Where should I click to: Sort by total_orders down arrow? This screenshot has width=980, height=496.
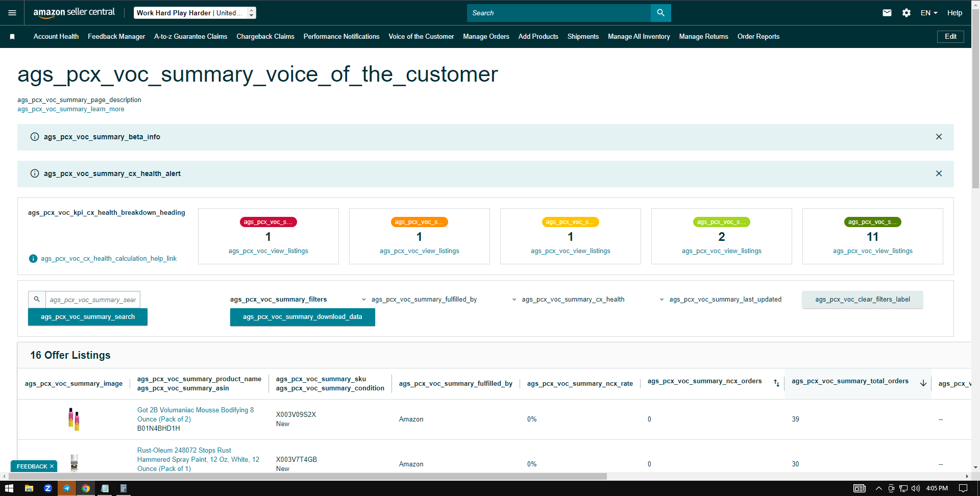point(923,383)
